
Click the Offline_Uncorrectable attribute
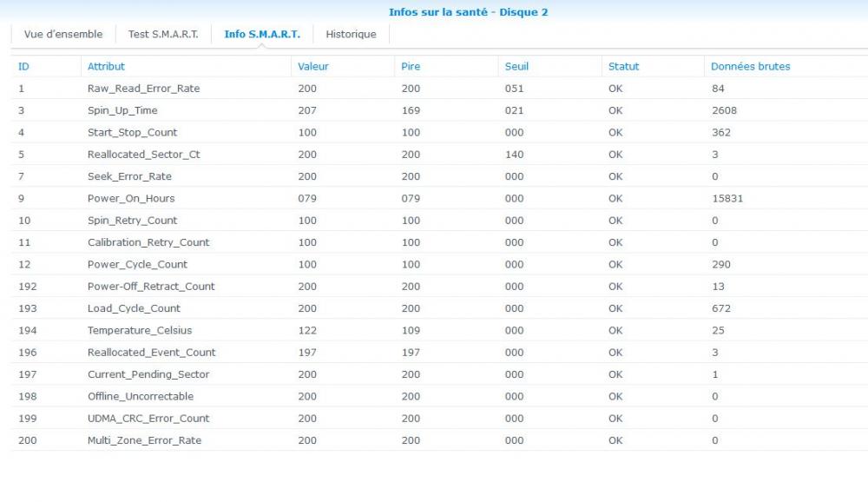point(141,396)
